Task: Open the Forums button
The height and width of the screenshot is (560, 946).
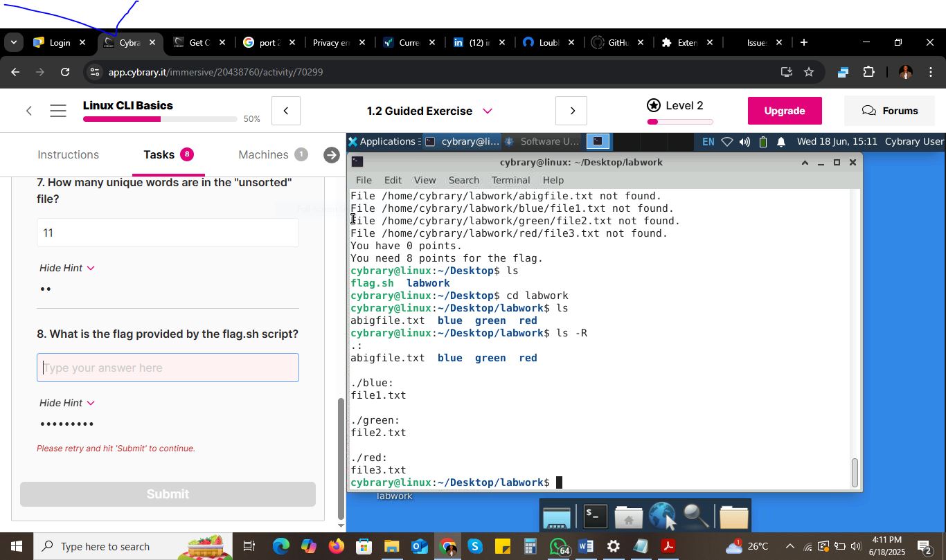Action: [889, 111]
